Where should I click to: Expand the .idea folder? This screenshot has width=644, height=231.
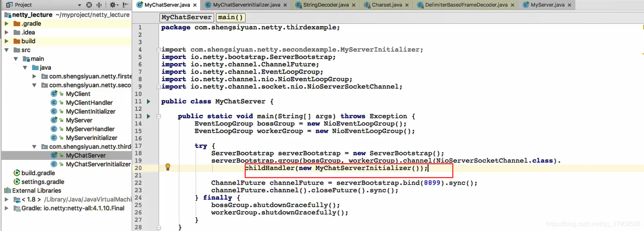(x=7, y=32)
